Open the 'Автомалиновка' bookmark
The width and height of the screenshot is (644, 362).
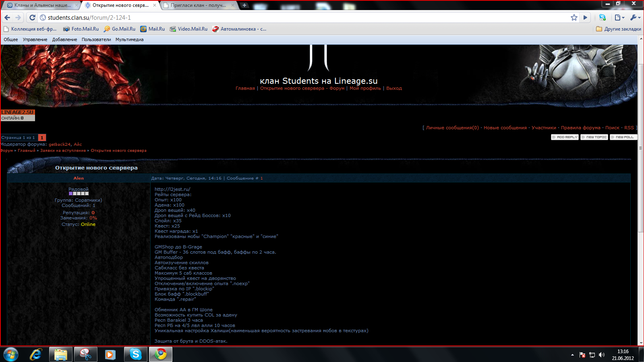tap(239, 29)
